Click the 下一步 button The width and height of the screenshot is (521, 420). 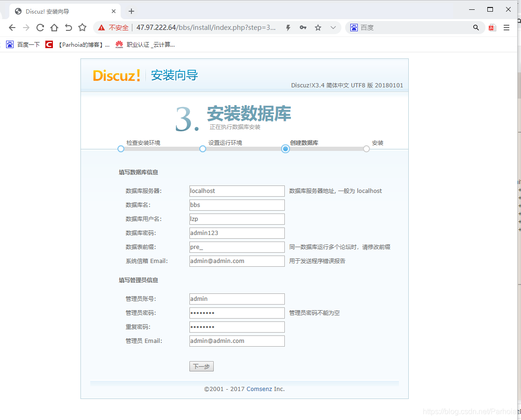pyautogui.click(x=202, y=366)
